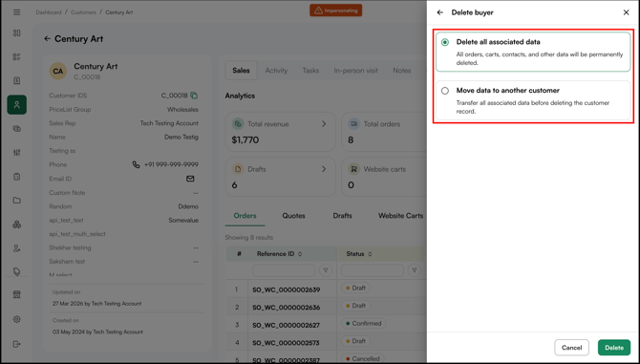
Task: Switch to the Sales tab
Action: point(242,71)
